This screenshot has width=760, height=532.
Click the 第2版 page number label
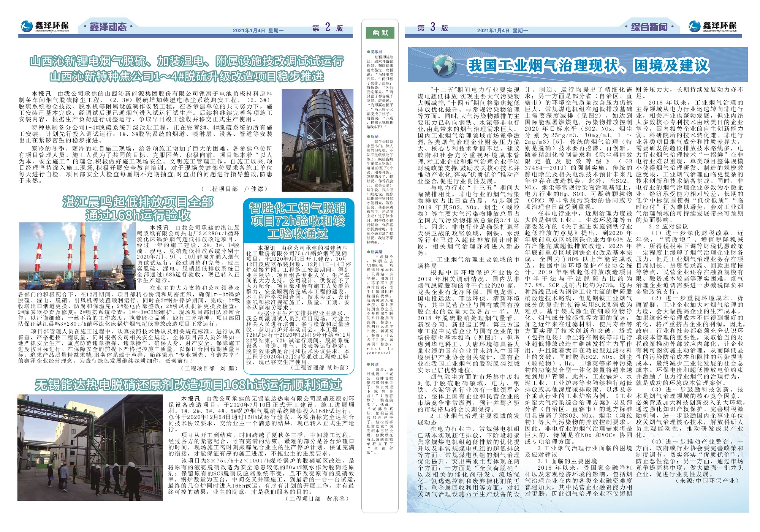[x=327, y=28]
